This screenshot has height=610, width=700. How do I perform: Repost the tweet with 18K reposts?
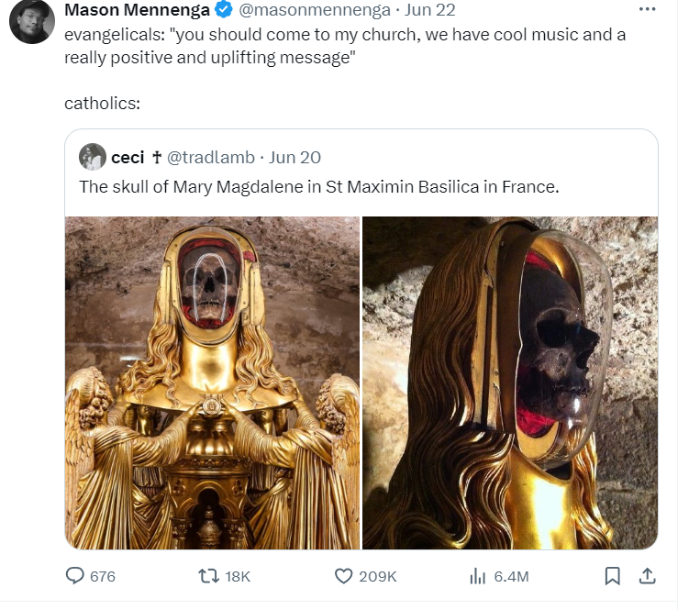coord(210,576)
